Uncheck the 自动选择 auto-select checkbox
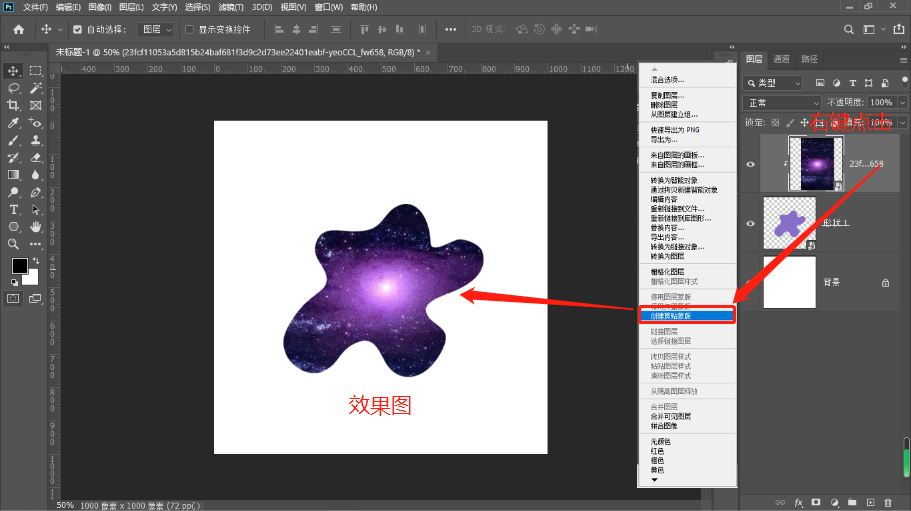The width and height of the screenshot is (911, 511). (77, 30)
